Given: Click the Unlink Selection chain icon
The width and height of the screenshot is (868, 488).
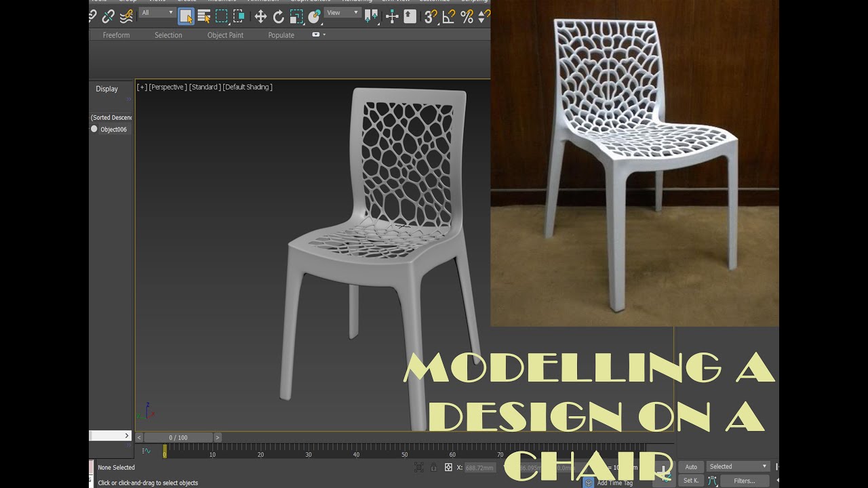Looking at the screenshot, I should click(108, 17).
